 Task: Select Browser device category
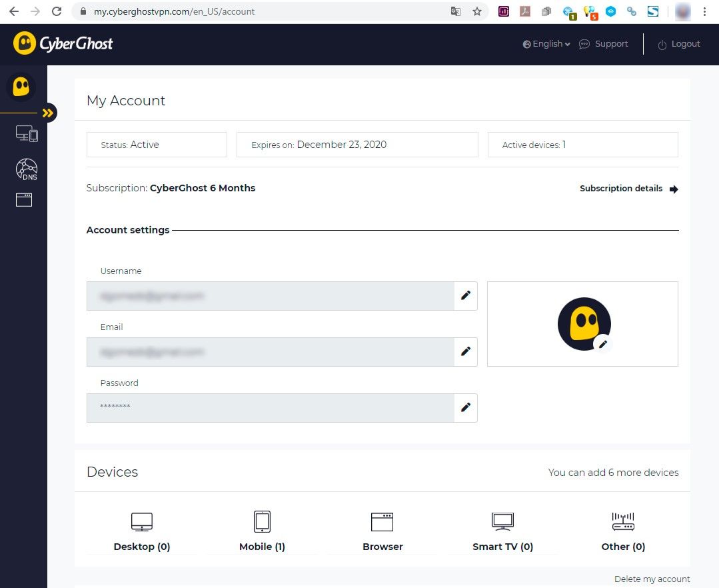(382, 531)
